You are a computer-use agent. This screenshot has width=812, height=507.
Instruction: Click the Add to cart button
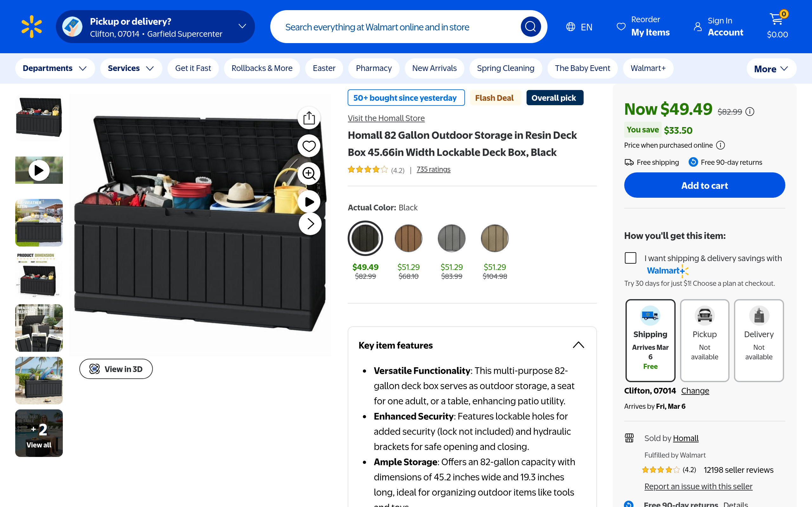(704, 185)
